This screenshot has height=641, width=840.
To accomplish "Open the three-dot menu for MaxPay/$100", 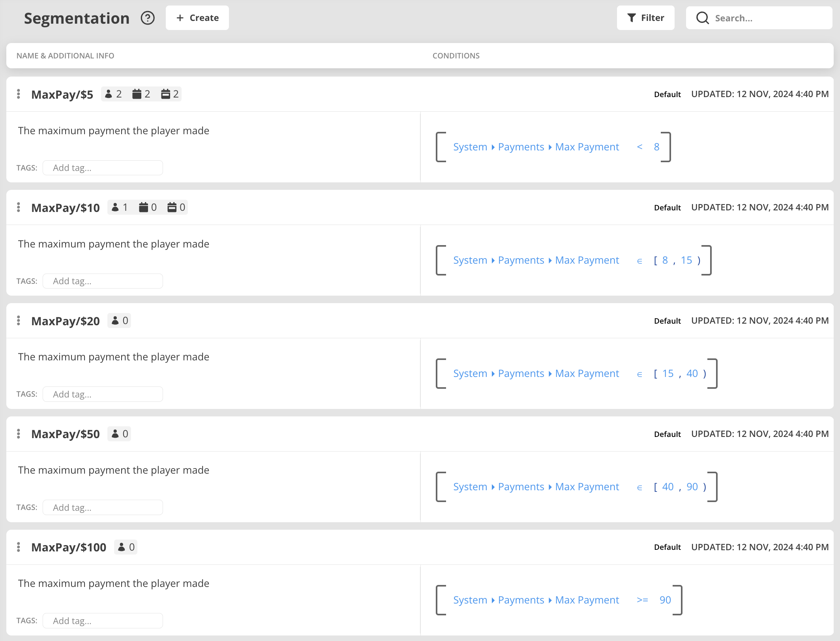I will click(x=19, y=547).
